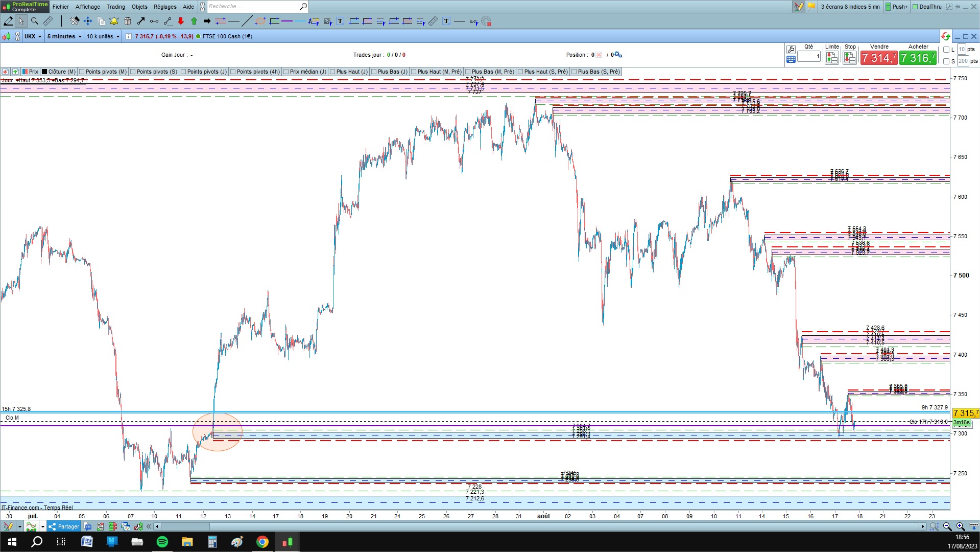Viewport: 980px width, 552px height.
Task: Open the Réglages menu
Action: (165, 7)
